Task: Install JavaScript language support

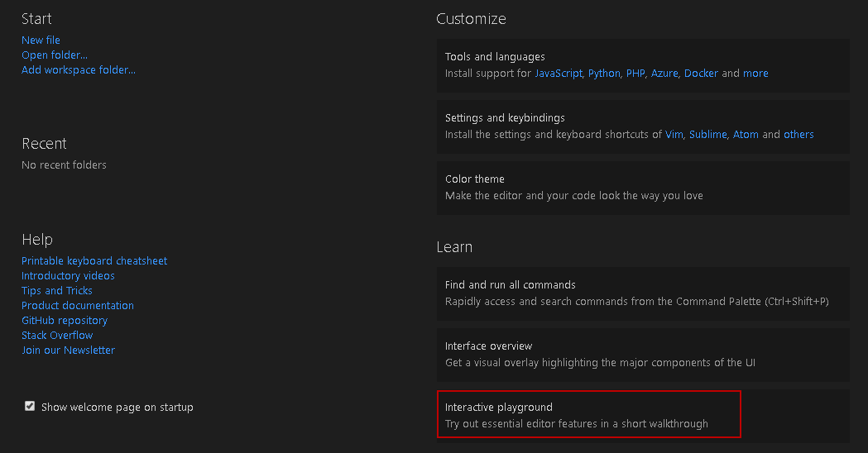Action: (558, 73)
